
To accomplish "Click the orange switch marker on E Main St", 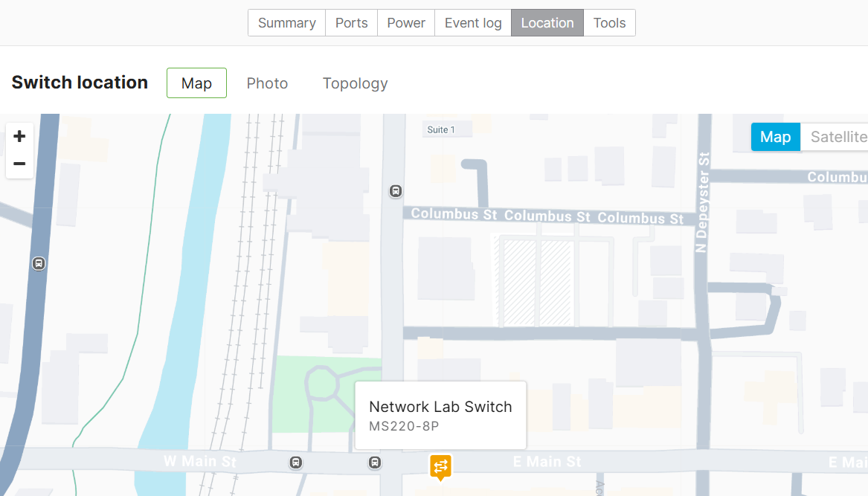I will (440, 467).
